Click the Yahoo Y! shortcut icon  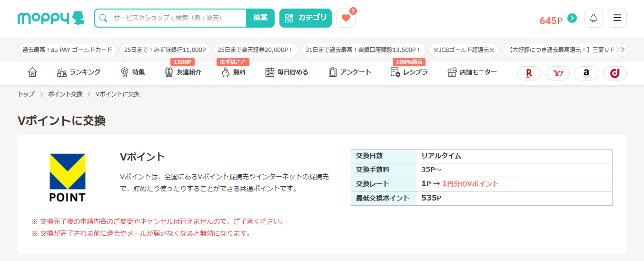(x=558, y=73)
